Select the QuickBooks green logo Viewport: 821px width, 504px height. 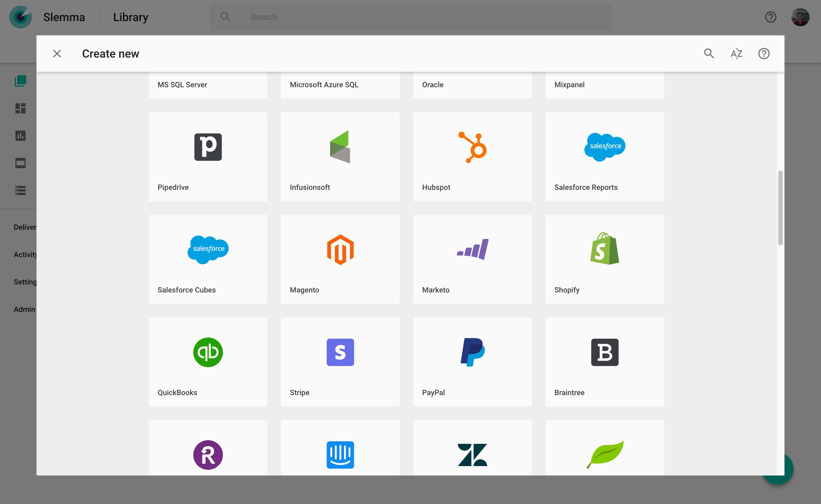(208, 352)
